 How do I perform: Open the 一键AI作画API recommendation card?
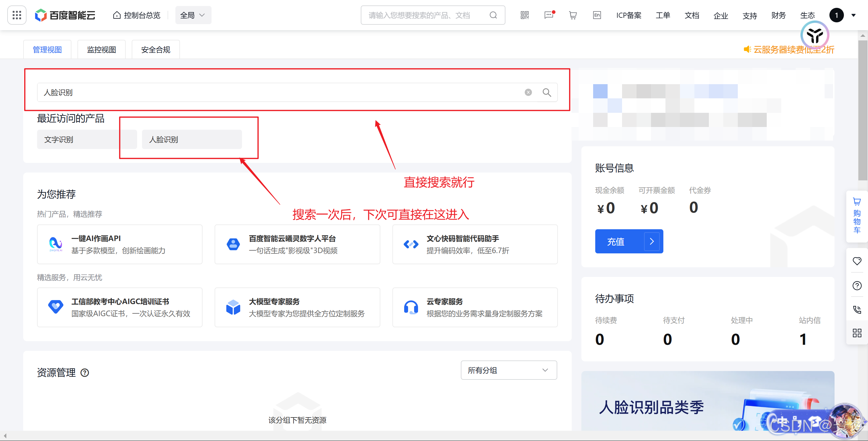[x=120, y=244]
